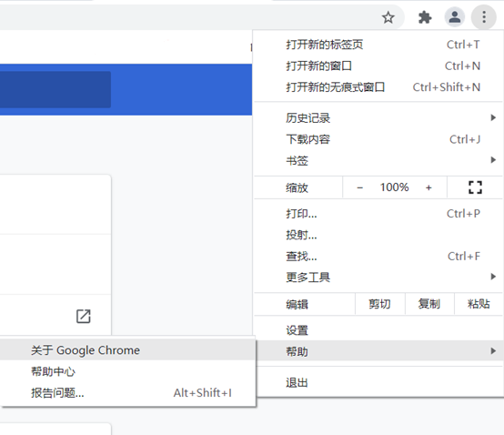The height and width of the screenshot is (435, 504).
Task: Enter fullscreen mode via the zoom row icon
Action: [475, 187]
